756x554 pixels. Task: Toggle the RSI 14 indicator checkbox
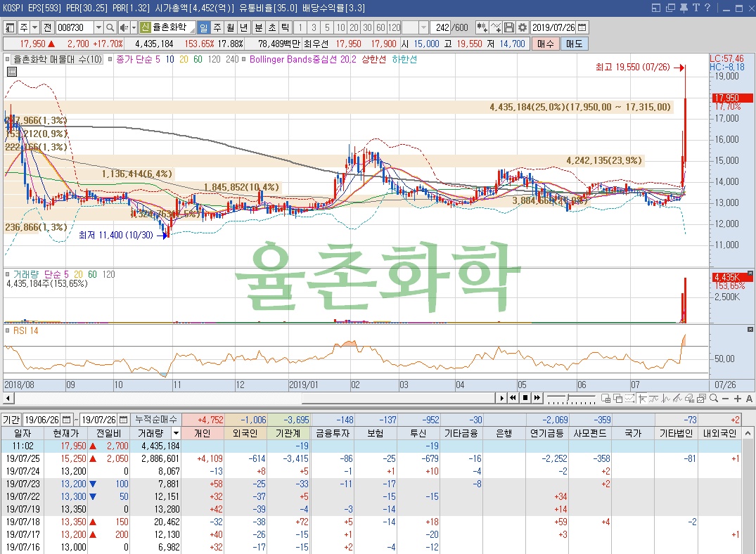pyautogui.click(x=8, y=330)
